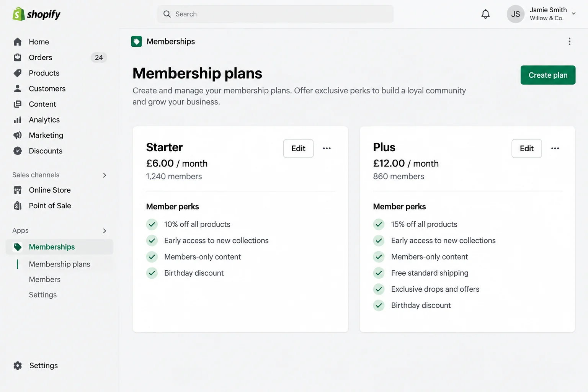Click the 1,240 members text

[174, 176]
